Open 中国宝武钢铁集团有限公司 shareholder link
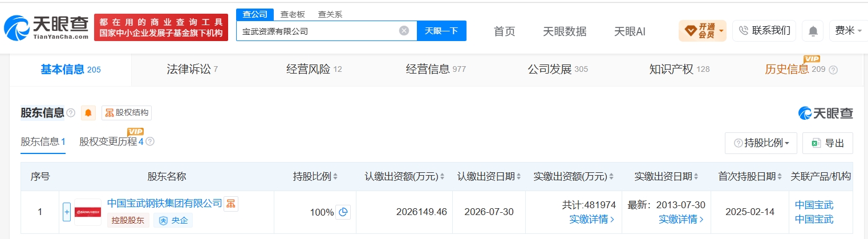Screen dimensions: 868x239 164,203
